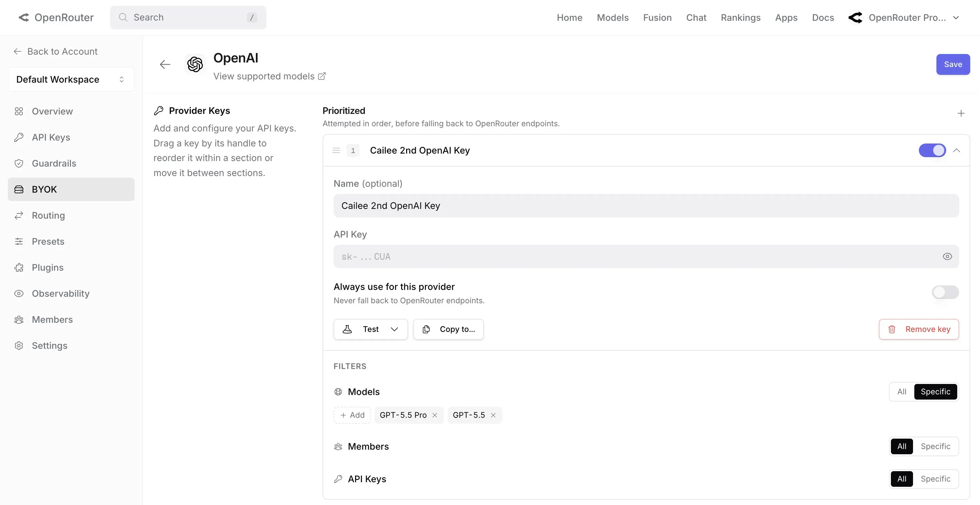Select BYOK in the sidebar

71,189
